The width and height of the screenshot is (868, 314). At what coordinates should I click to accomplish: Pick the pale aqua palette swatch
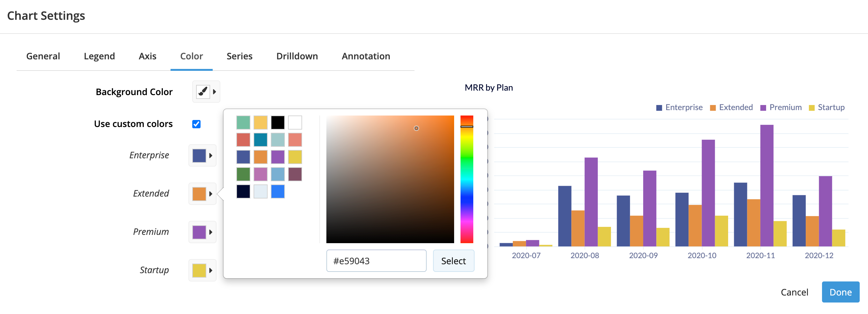point(278,140)
